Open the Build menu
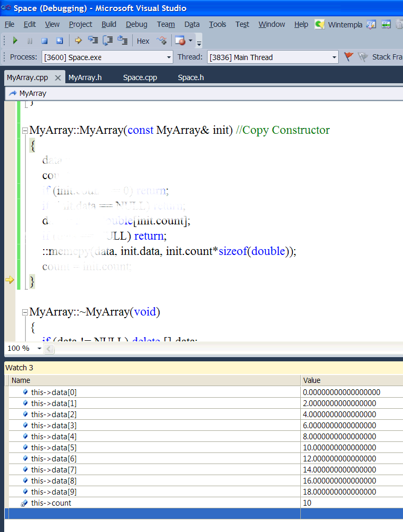The width and height of the screenshot is (403, 532). [109, 24]
